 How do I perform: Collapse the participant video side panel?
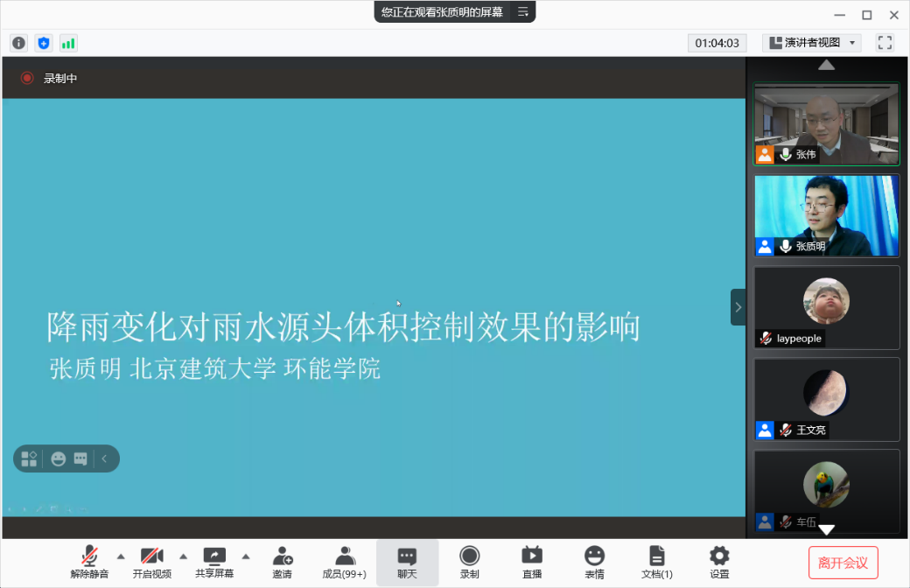(738, 307)
